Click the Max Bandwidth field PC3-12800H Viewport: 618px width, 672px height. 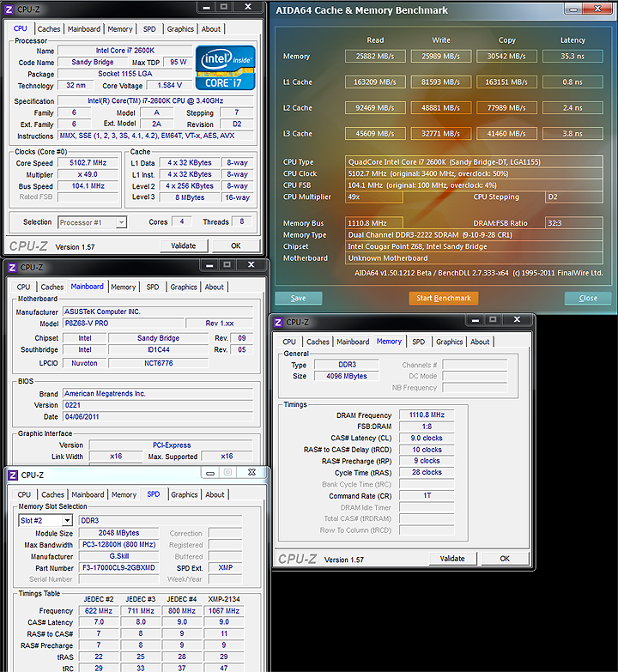point(119,545)
